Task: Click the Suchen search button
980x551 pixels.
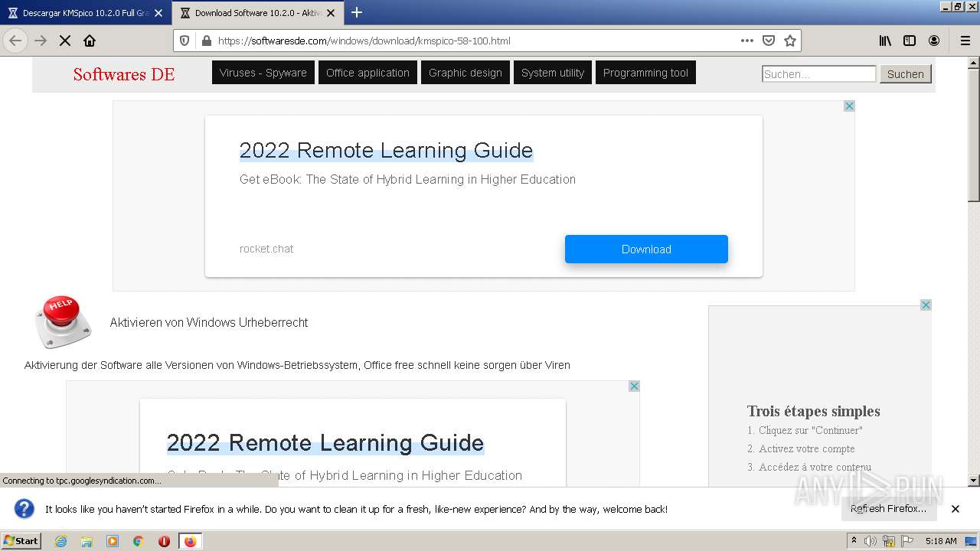Action: coord(906,73)
